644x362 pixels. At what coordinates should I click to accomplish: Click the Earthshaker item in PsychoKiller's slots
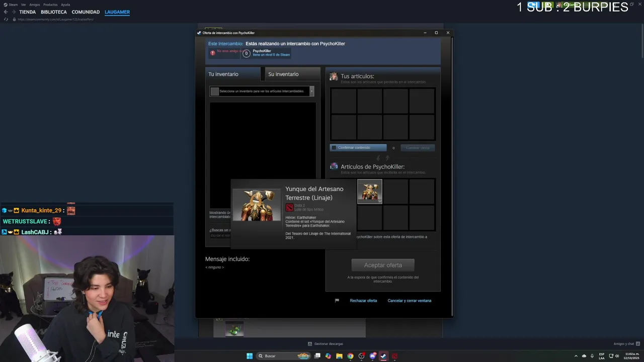(x=370, y=192)
